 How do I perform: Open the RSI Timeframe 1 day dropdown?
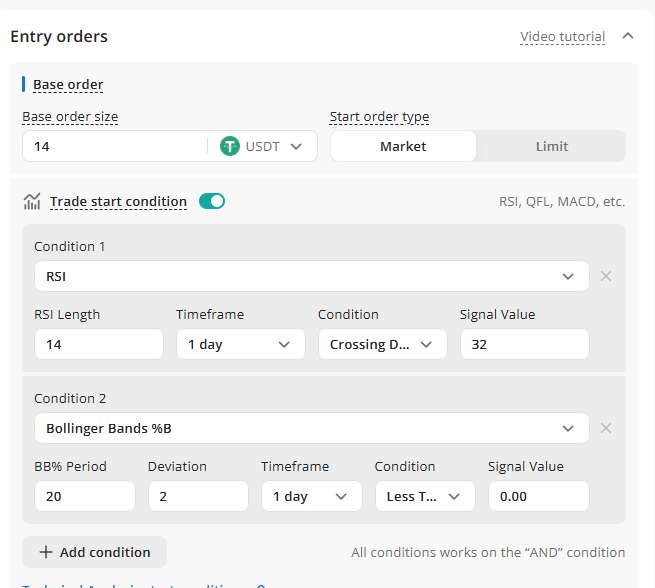(x=240, y=344)
